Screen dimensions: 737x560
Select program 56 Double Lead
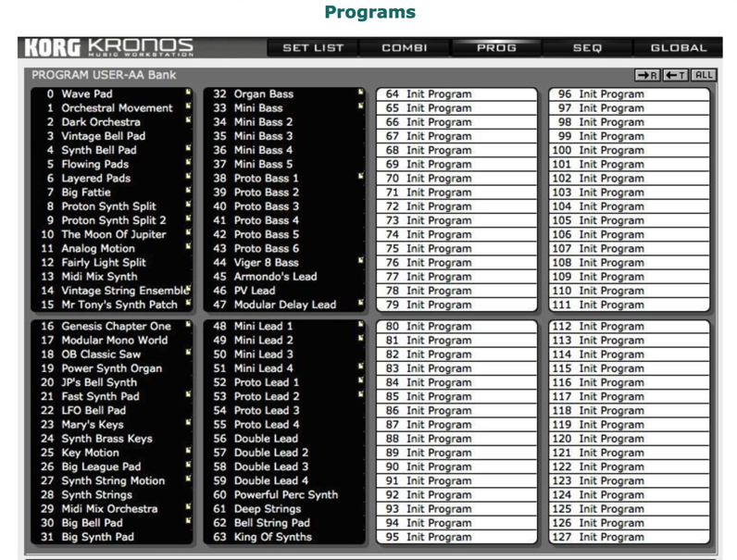tap(284, 439)
